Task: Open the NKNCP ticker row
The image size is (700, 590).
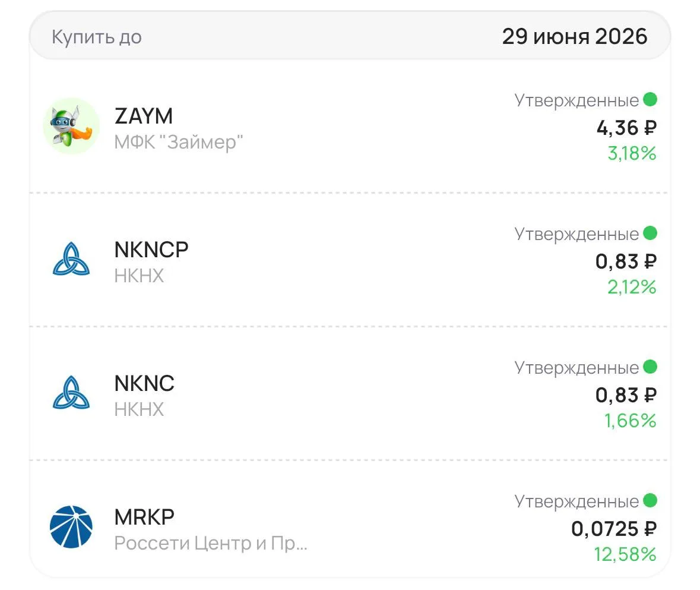Action: [350, 260]
